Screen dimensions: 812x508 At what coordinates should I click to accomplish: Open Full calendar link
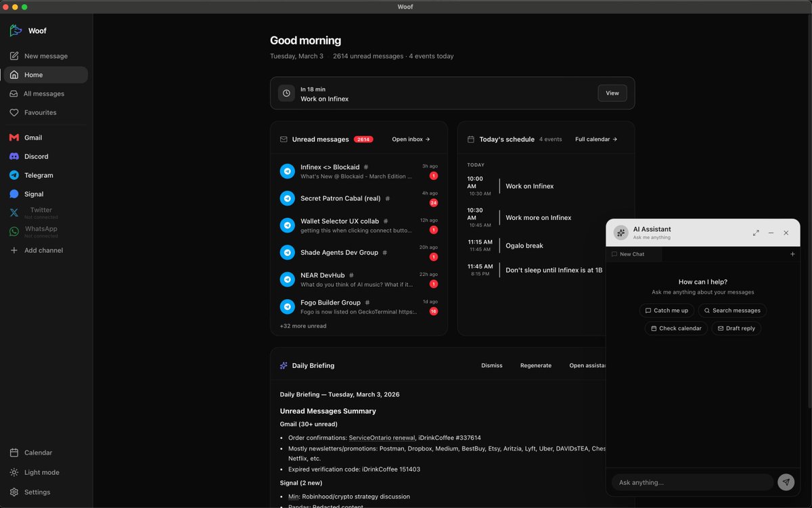596,139
